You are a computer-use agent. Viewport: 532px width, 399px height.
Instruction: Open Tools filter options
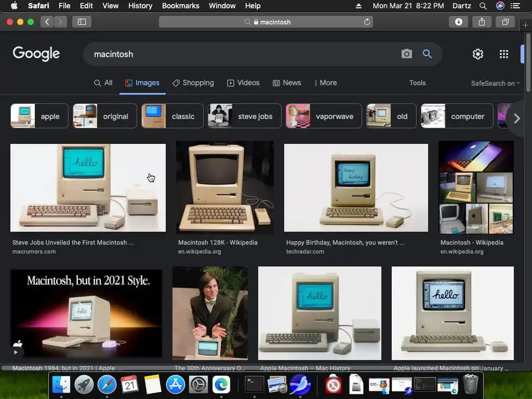(x=417, y=83)
